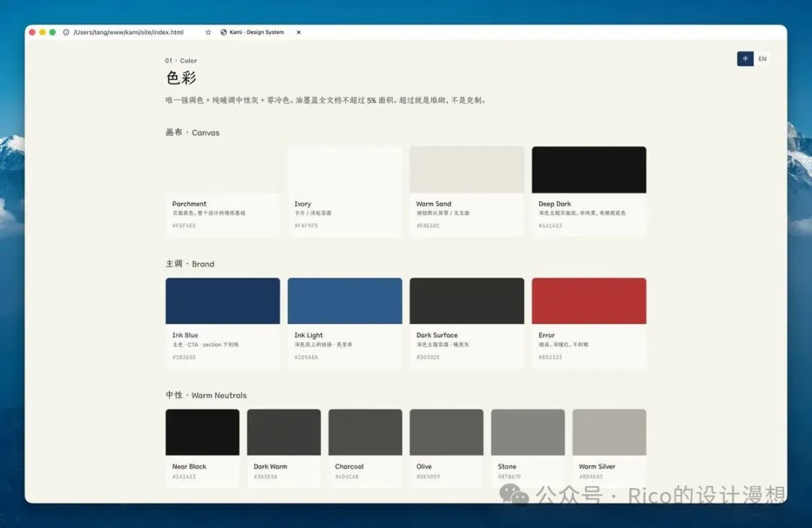Switch language to EN

click(762, 59)
